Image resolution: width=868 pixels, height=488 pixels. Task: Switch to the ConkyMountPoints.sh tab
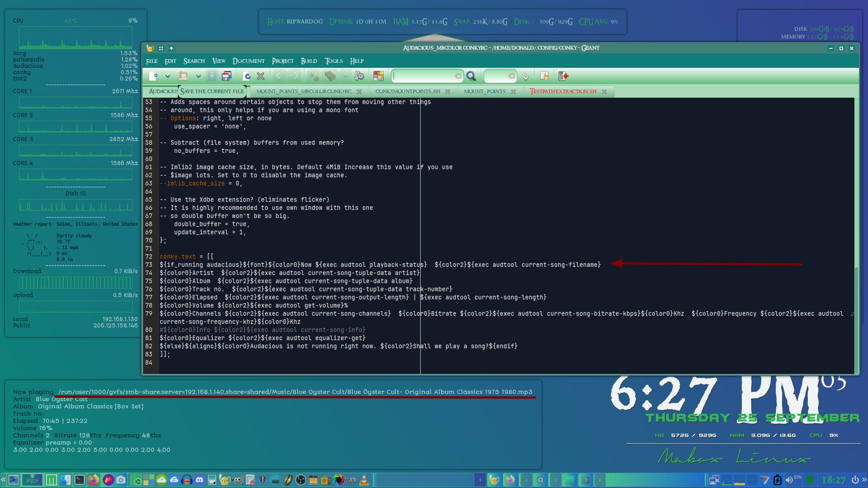[408, 91]
